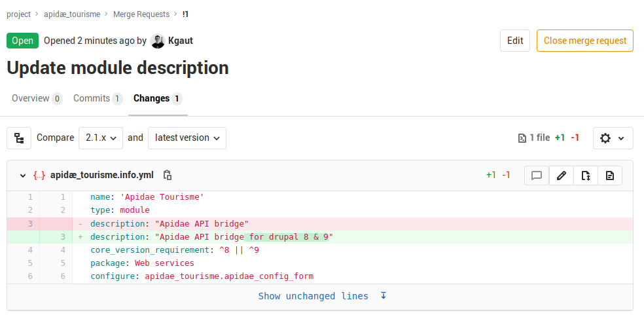The height and width of the screenshot is (315, 644).
Task: Click the removed line number 3
Action: click(30, 223)
